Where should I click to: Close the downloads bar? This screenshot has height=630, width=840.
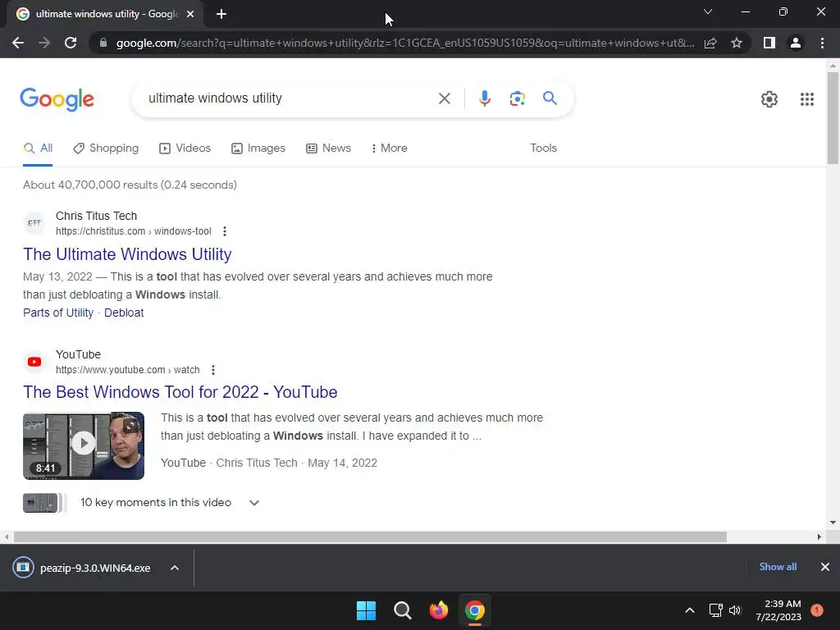tap(825, 567)
